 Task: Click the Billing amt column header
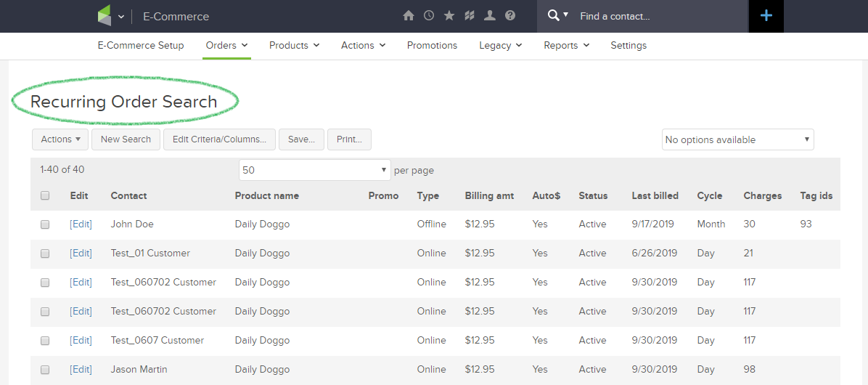(489, 195)
